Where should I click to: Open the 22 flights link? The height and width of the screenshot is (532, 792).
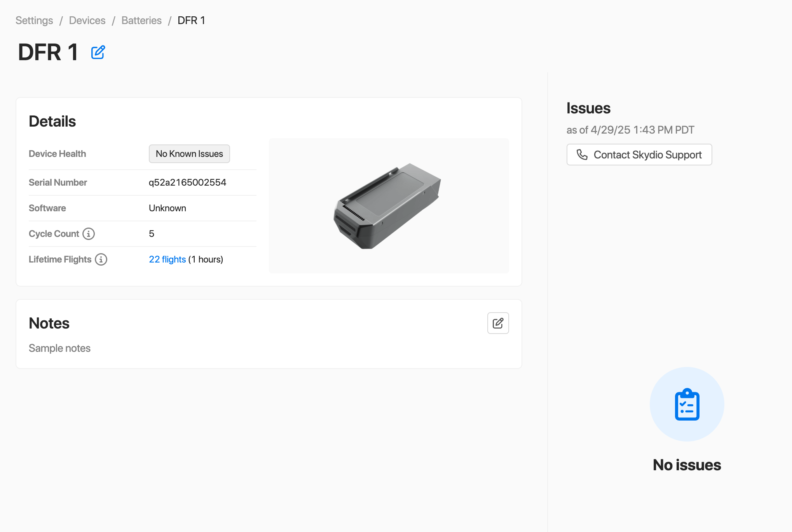[x=167, y=259]
